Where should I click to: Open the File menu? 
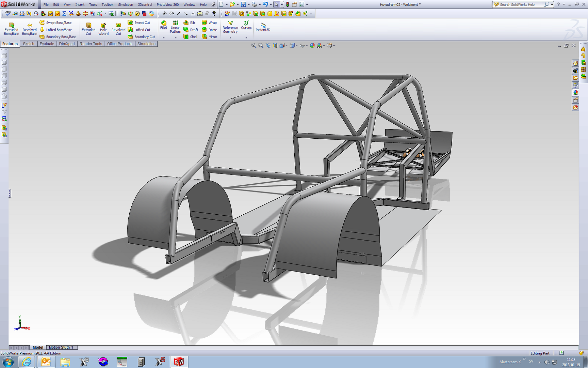pos(46,4)
